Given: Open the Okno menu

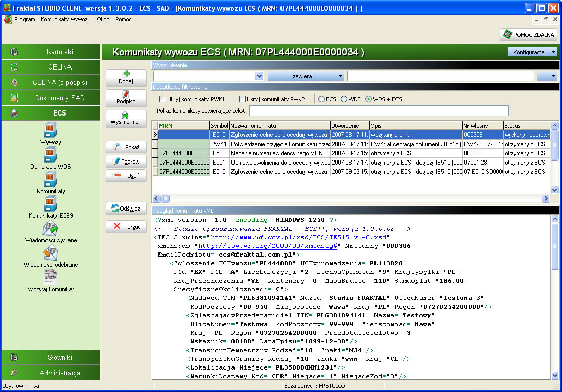Looking at the screenshot, I should (x=103, y=19).
